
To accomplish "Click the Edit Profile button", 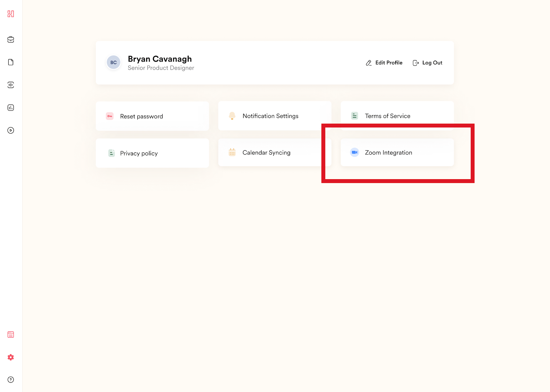I will [384, 63].
